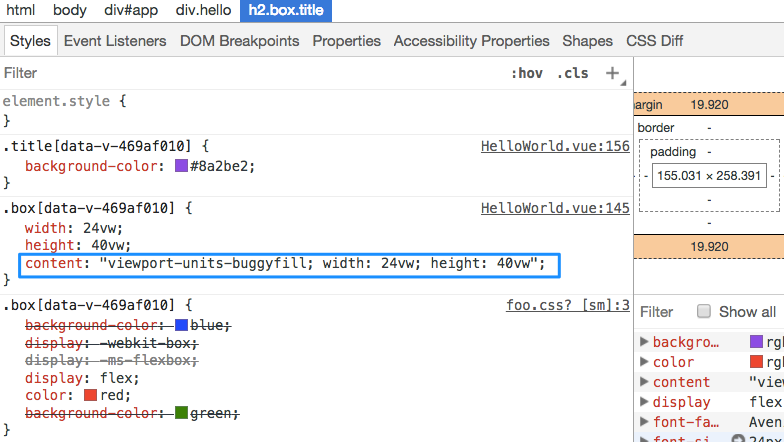The height and width of the screenshot is (442, 784).
Task: Click the top margin value 19.920
Action: click(x=709, y=104)
